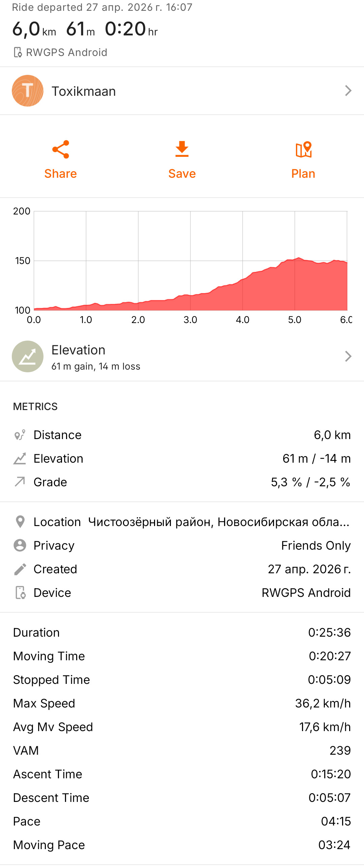This screenshot has height=868, width=364.
Task: Tap the Grade arrow icon
Action: click(20, 482)
